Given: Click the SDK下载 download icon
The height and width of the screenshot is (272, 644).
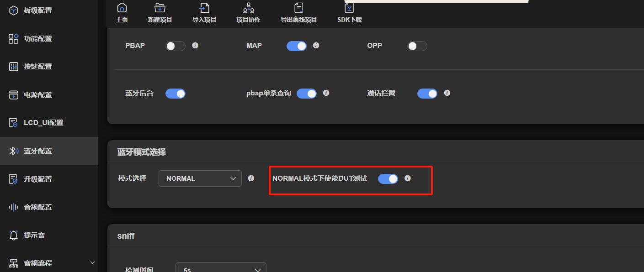Looking at the screenshot, I should pyautogui.click(x=349, y=7).
